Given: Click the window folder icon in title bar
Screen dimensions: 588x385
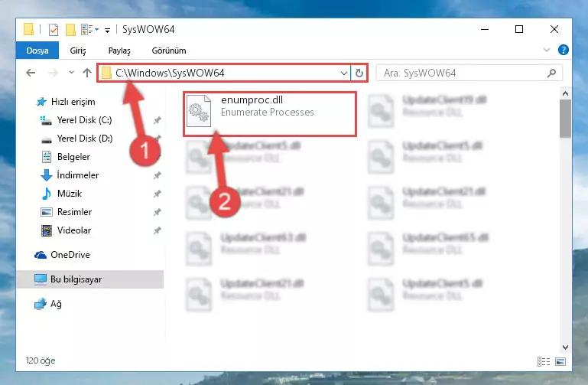Looking at the screenshot, I should pos(28,29).
